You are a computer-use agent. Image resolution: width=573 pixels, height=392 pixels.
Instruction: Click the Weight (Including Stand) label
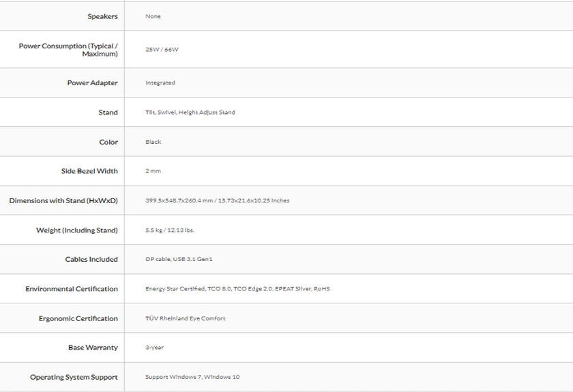(77, 230)
